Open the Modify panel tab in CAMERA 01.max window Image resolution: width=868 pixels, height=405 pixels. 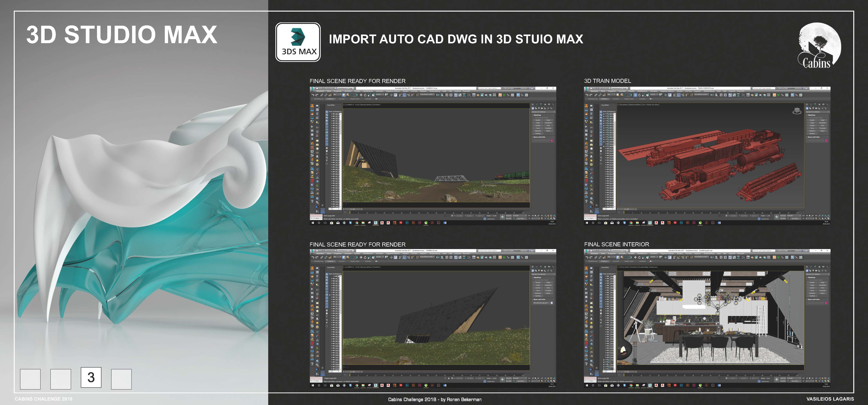point(537,105)
